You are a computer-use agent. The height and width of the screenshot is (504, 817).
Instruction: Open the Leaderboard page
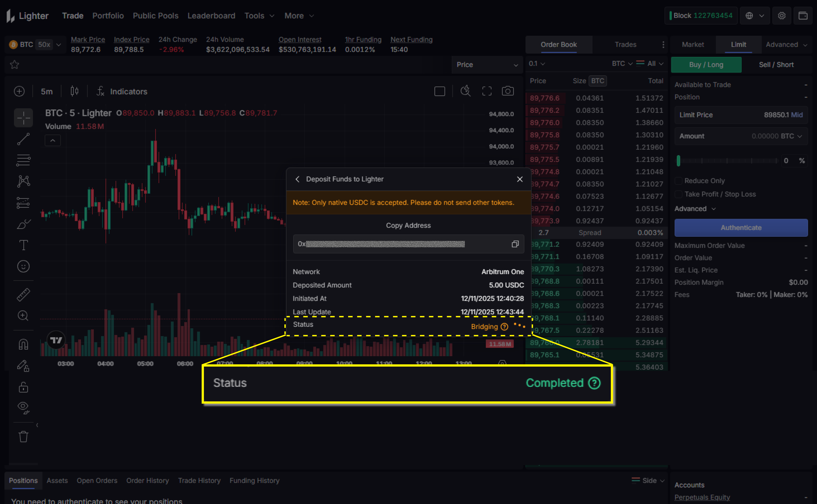click(x=211, y=16)
